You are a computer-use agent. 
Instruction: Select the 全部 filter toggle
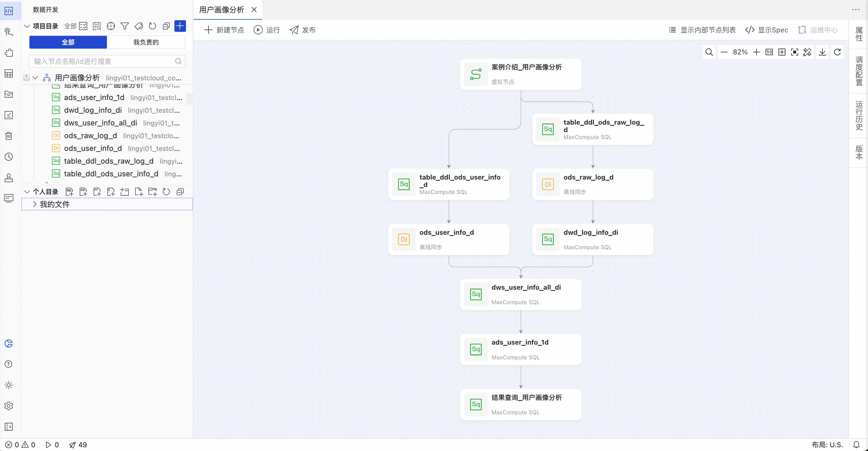point(68,42)
